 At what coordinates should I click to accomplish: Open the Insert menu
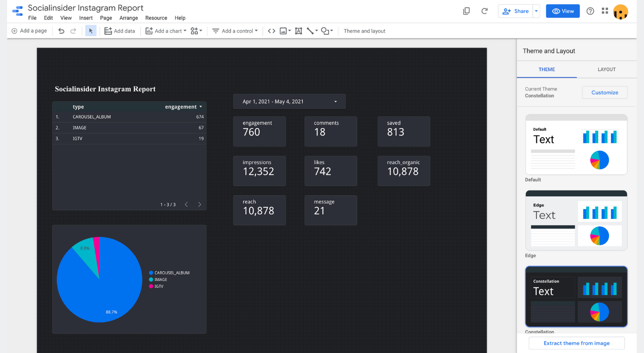pos(86,18)
